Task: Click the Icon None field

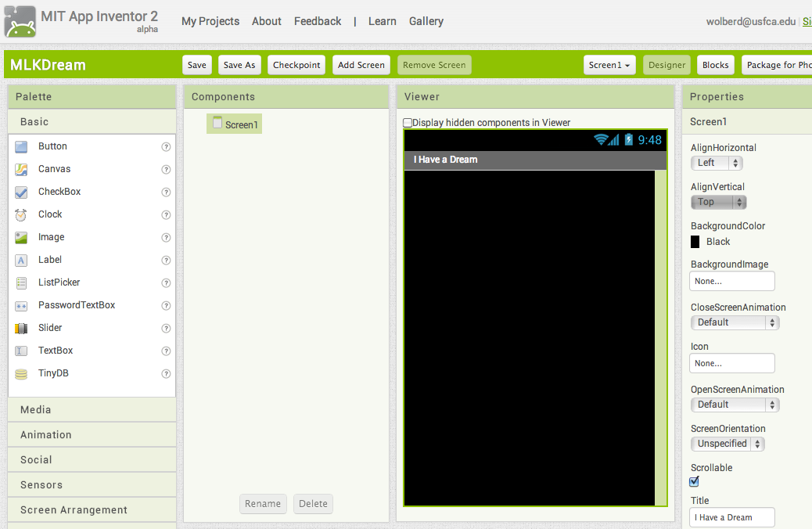Action: pos(731,364)
